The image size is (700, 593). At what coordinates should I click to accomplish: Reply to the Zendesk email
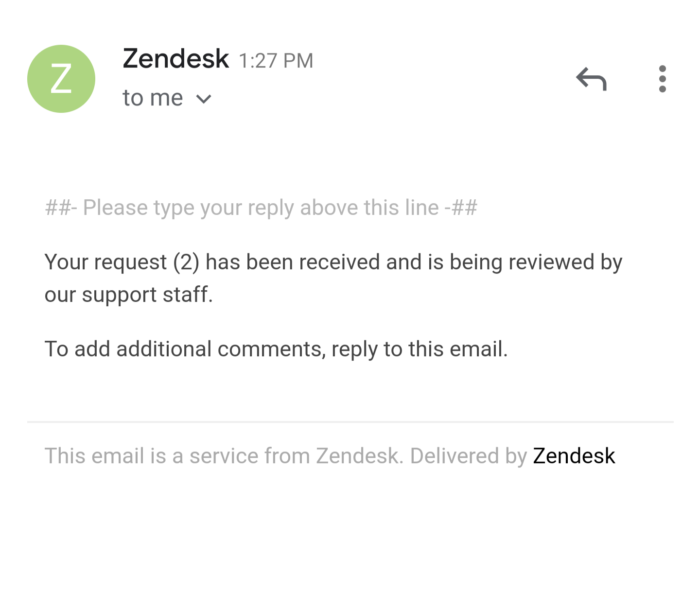591,79
